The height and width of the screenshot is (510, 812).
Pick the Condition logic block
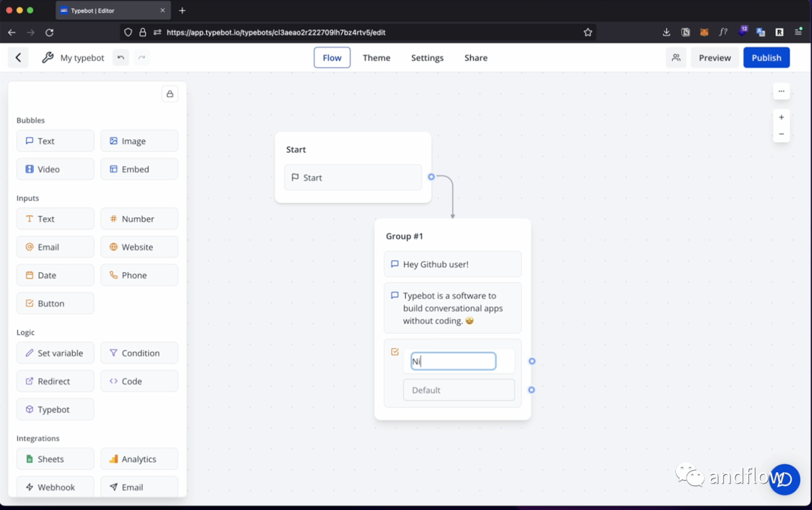139,353
